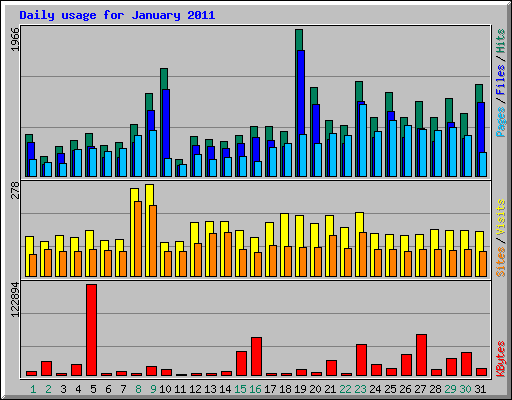Click the Visits legend label
Screen dimensions: 512x400
[500, 217]
